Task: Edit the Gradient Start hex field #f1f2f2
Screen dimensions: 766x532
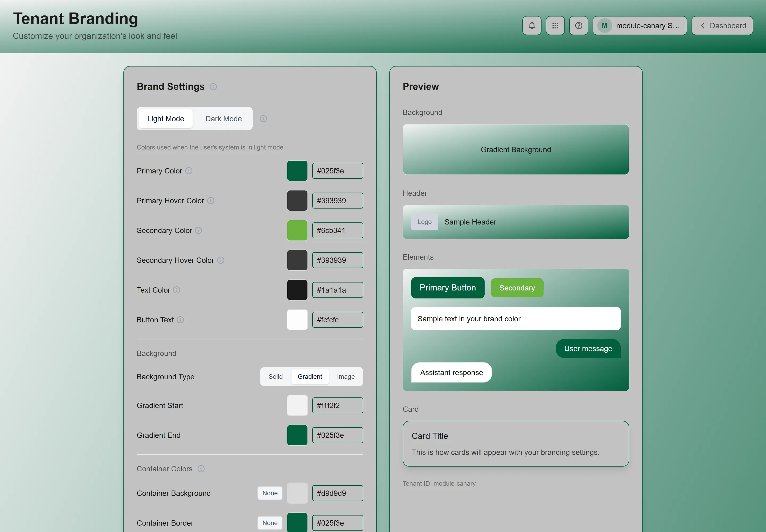Action: 338,405
